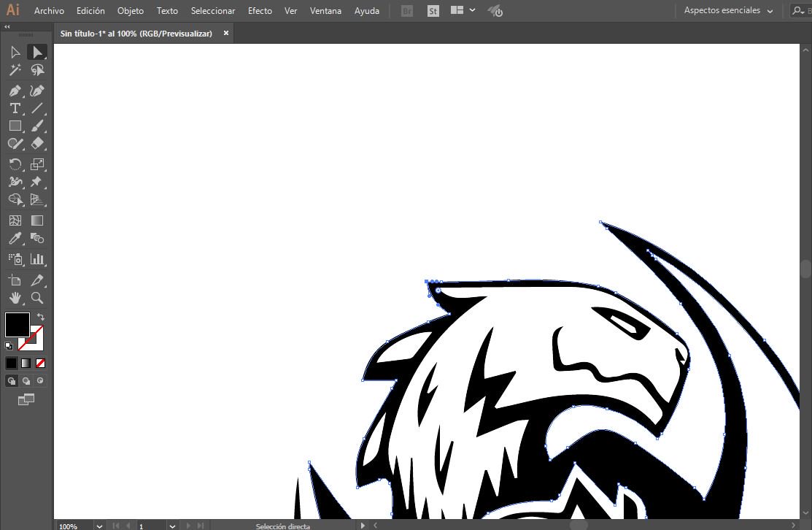This screenshot has width=812, height=530.
Task: Open the Objeto menu
Action: [x=130, y=10]
